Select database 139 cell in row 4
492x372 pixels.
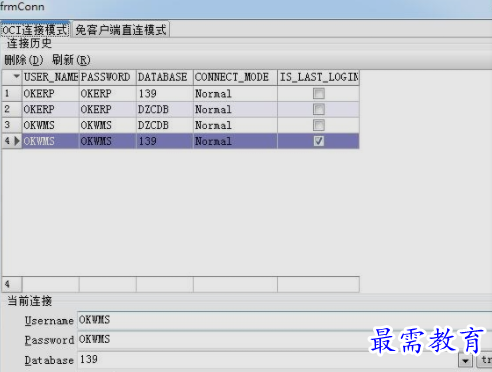pyautogui.click(x=165, y=141)
